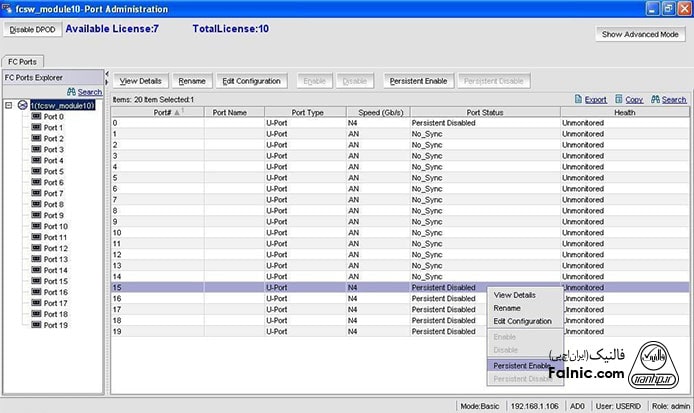The height and width of the screenshot is (413, 694).
Task: Switch to the FC Ports tab
Action: click(x=20, y=60)
